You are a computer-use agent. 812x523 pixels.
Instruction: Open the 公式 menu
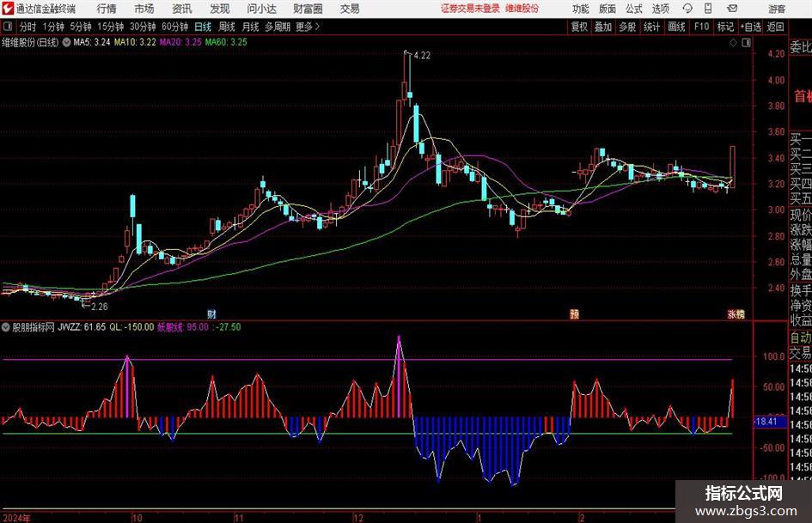(634, 9)
